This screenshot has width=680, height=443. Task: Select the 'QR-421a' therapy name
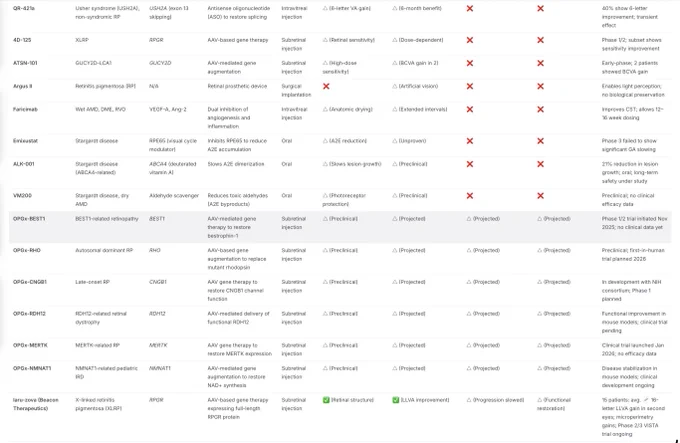click(x=24, y=8)
